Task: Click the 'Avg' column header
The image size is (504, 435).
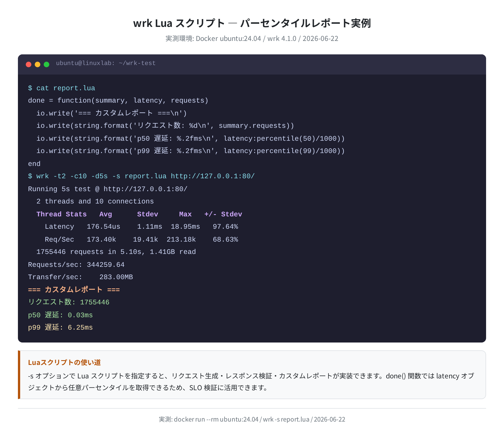Action: 106,214
